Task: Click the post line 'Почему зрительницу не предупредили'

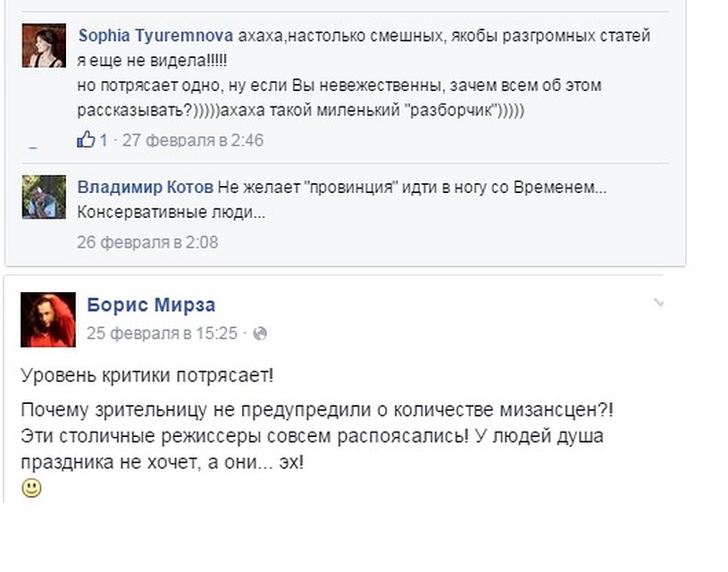Action: pyautogui.click(x=317, y=410)
